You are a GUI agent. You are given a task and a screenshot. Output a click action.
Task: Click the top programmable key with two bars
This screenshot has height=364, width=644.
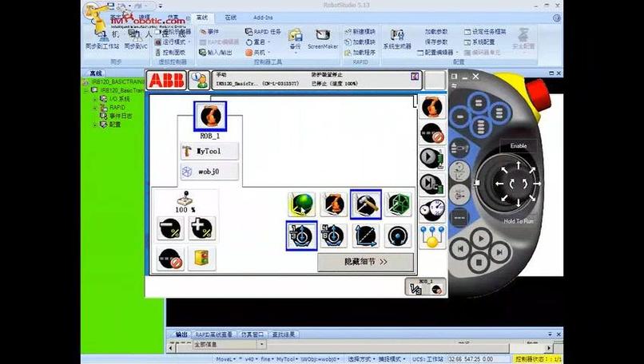click(479, 103)
